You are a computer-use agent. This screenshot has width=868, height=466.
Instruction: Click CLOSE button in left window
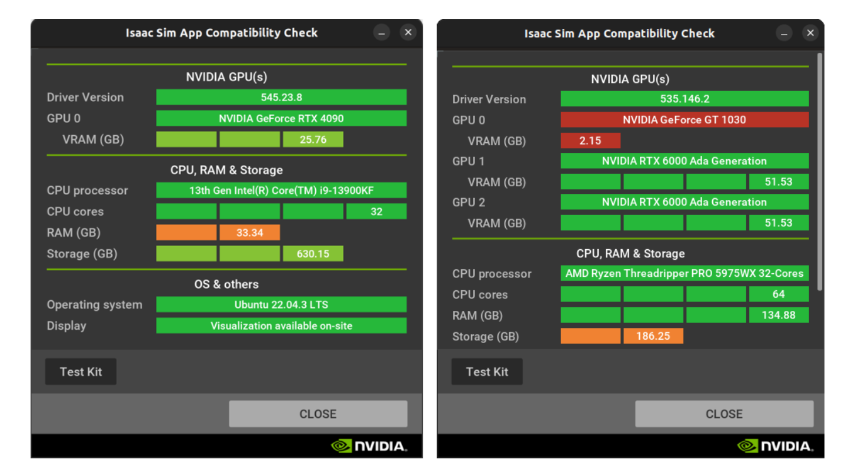click(x=318, y=414)
